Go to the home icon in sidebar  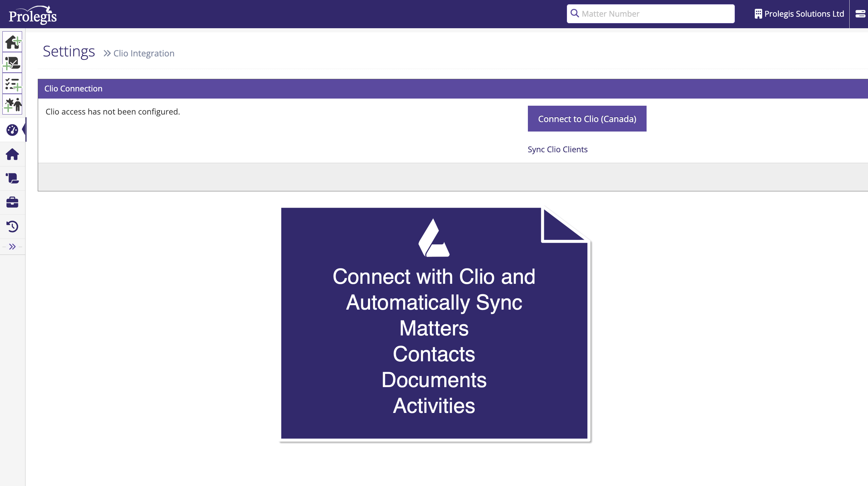point(12,154)
